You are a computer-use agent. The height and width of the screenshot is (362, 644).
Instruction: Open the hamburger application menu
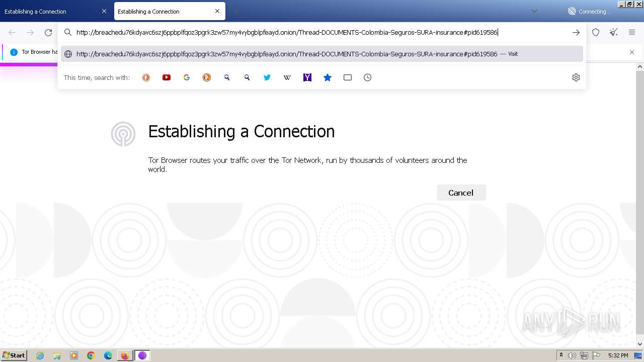pyautogui.click(x=632, y=32)
